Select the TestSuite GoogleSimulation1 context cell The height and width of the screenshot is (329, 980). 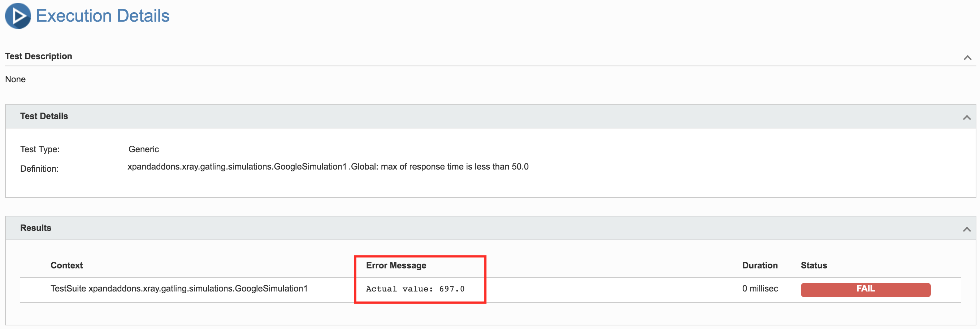(179, 289)
